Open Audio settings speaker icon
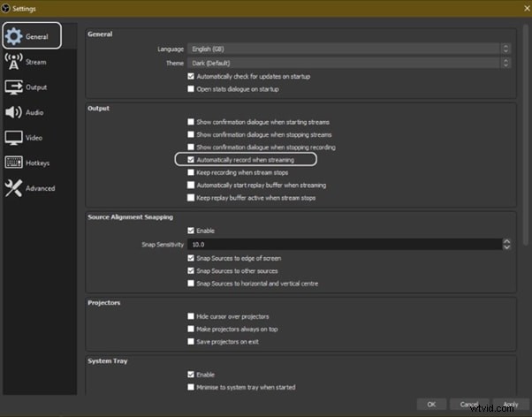The image size is (532, 417). point(14,112)
